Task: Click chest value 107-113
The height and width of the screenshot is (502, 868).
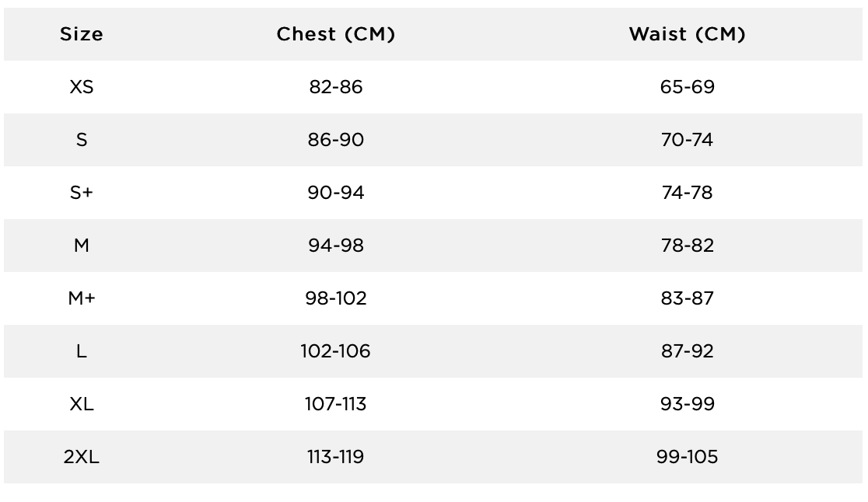Action: point(335,404)
